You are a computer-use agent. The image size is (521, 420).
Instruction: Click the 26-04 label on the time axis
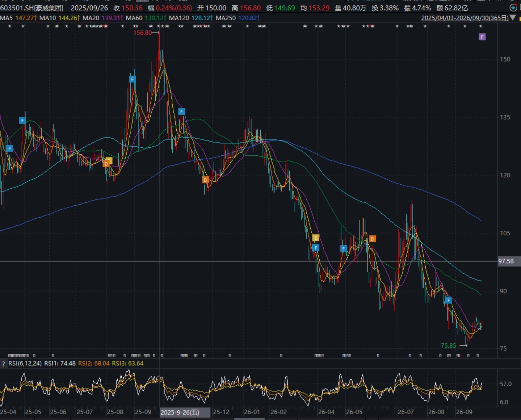tap(326, 412)
